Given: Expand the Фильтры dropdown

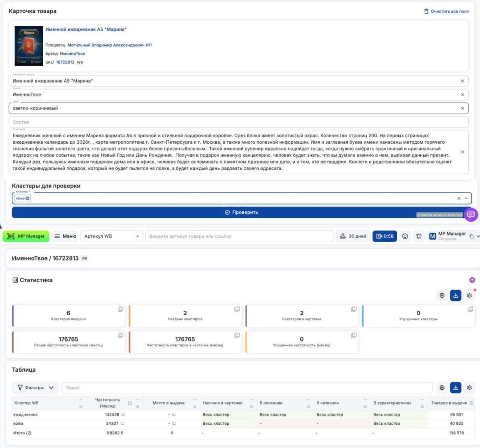Looking at the screenshot, I should tap(35, 387).
